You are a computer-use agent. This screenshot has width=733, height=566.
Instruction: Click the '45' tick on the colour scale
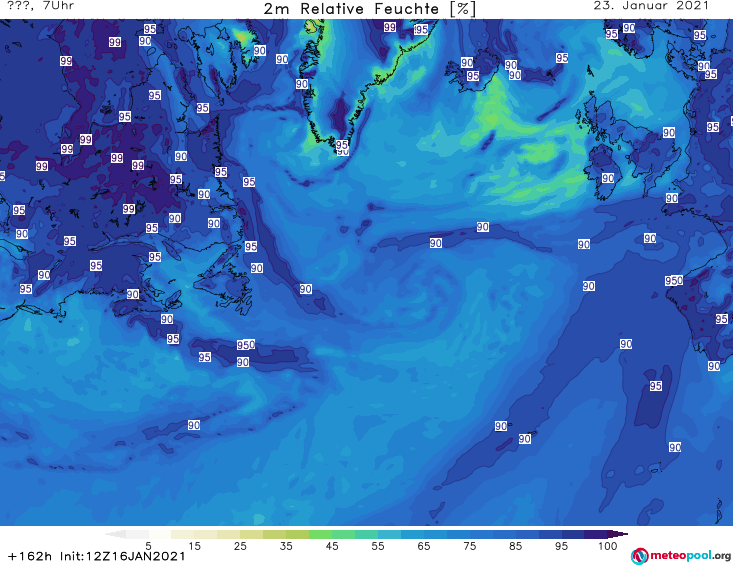pos(332,546)
